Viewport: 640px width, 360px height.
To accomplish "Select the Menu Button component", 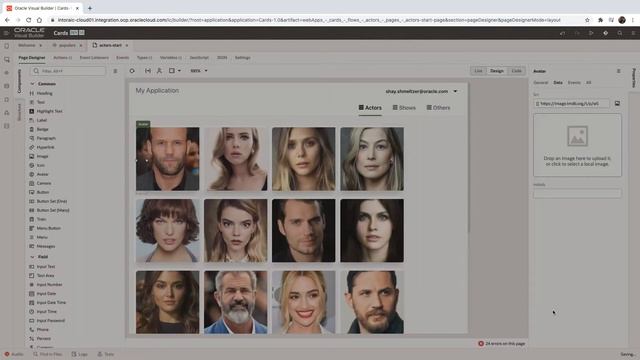I will pos(45,228).
